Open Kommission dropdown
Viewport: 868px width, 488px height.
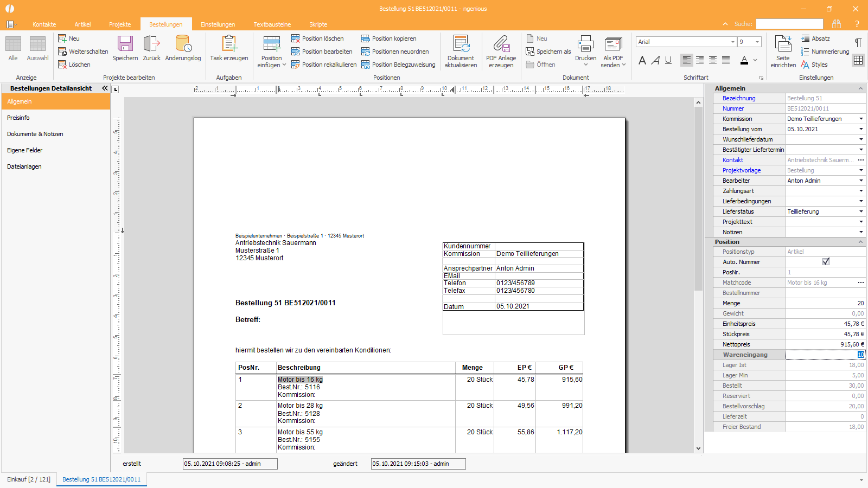click(x=861, y=119)
